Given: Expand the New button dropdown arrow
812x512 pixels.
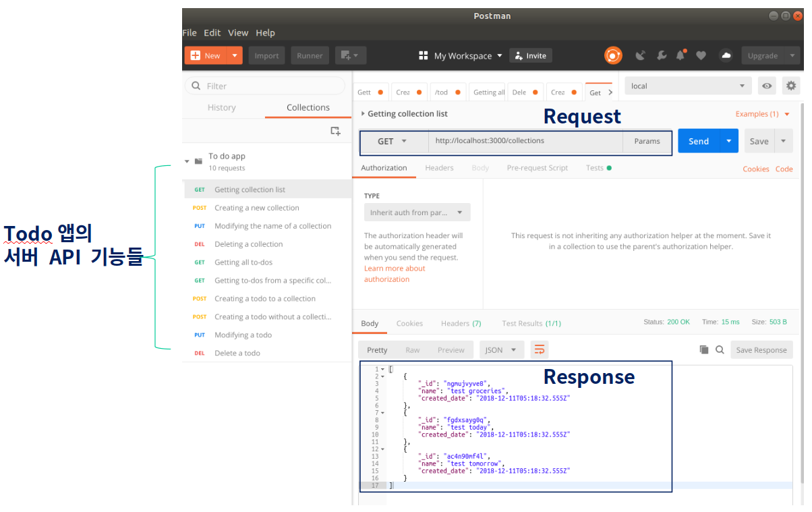Looking at the screenshot, I should coord(235,55).
